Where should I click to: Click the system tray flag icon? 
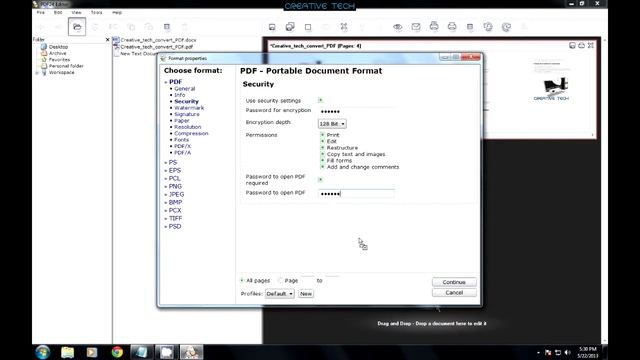coord(548,352)
